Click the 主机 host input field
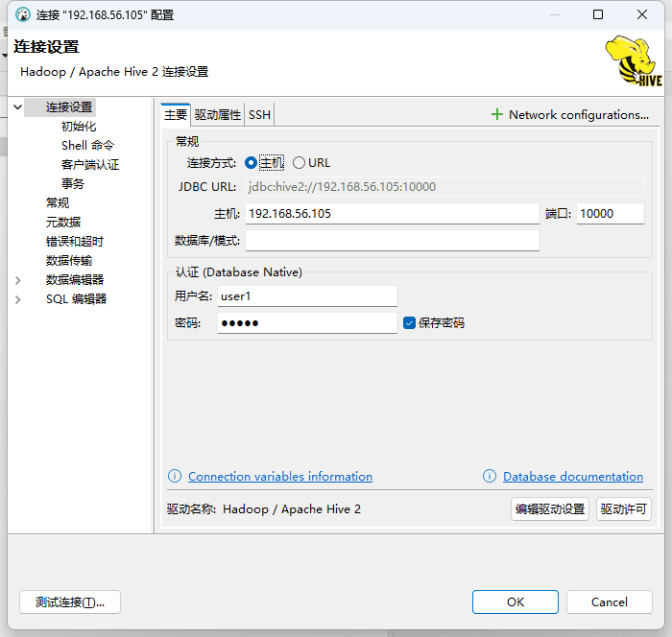The image size is (672, 637). [392, 213]
